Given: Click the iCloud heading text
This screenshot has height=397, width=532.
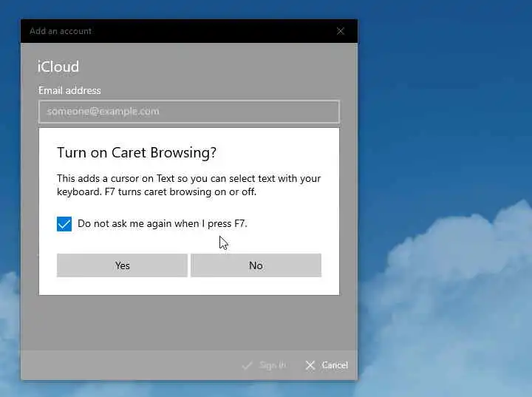Looking at the screenshot, I should tap(58, 67).
